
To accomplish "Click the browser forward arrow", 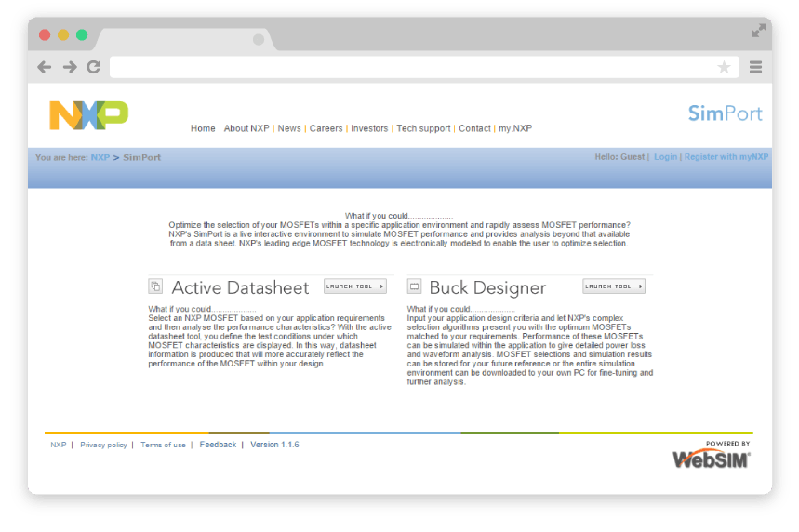I will tap(70, 67).
